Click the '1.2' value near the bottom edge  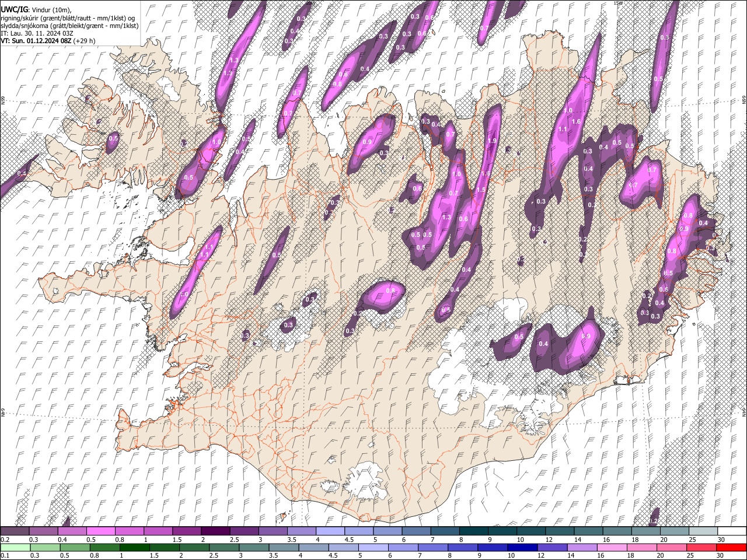(x=654, y=521)
